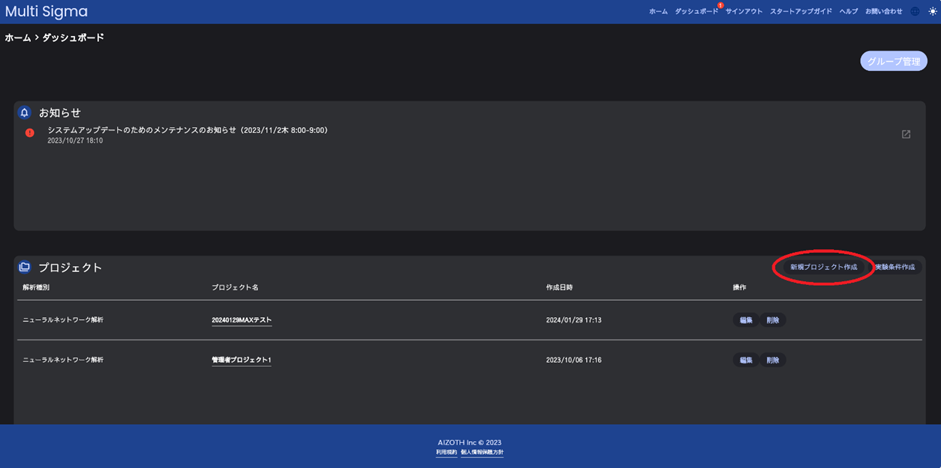
Task: Click the red alert icon on the notice
Action: tap(30, 133)
